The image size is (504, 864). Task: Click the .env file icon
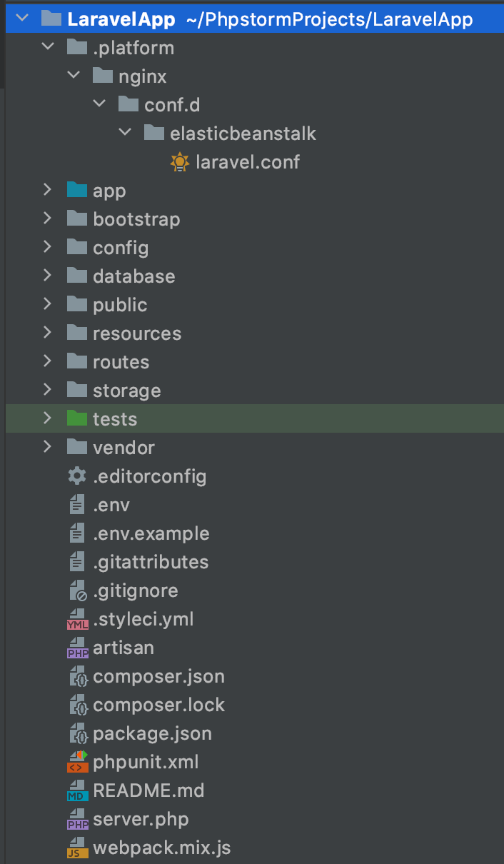click(x=76, y=505)
